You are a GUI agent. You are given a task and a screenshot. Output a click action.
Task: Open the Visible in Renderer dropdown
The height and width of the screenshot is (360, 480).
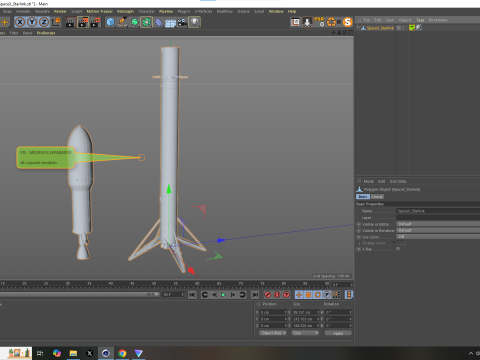[438, 230]
